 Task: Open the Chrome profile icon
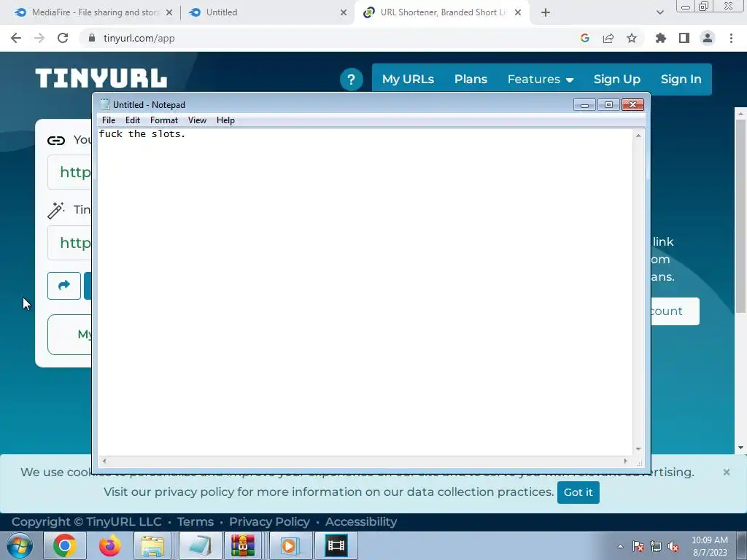(x=708, y=38)
